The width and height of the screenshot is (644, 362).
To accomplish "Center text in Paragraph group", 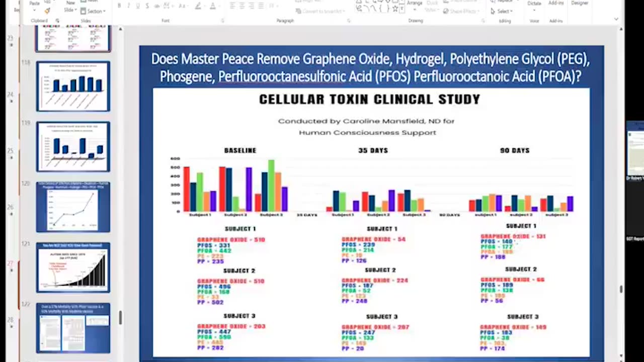I will (x=242, y=6).
